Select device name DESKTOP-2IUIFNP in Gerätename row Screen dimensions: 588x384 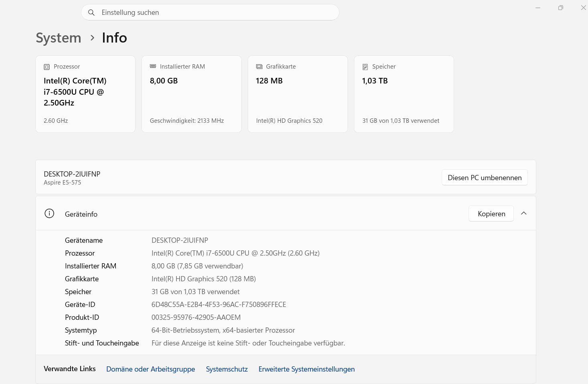pyautogui.click(x=180, y=240)
